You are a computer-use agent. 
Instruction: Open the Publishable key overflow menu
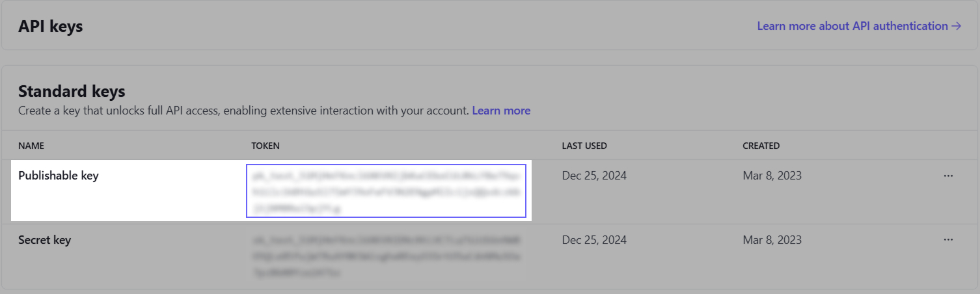pos(948,176)
